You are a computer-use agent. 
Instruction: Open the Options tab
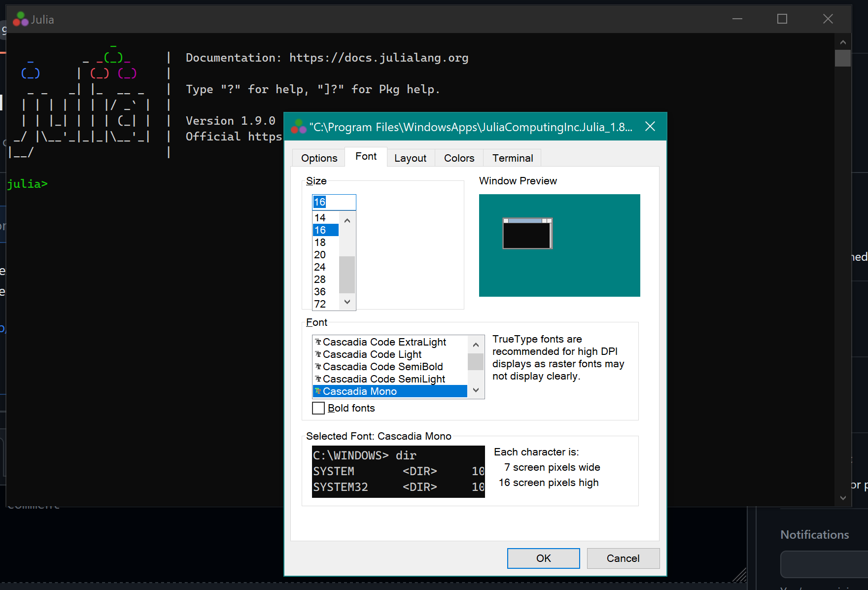(318, 158)
